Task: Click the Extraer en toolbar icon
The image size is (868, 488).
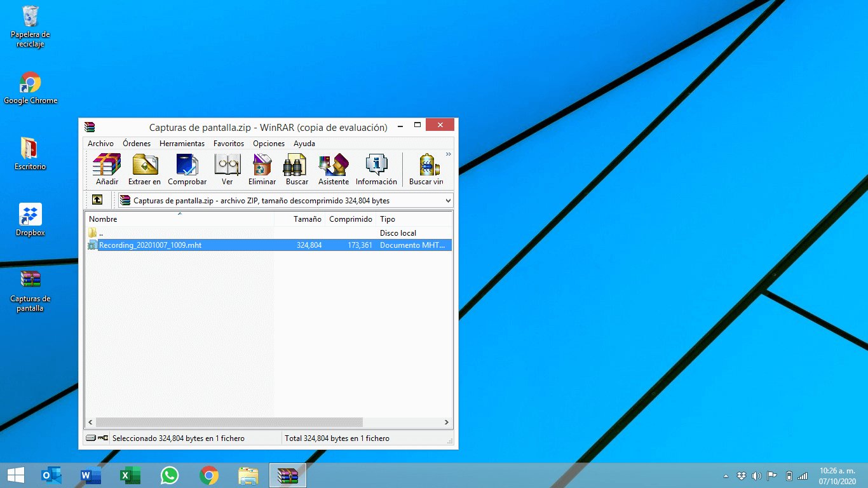Action: point(145,170)
